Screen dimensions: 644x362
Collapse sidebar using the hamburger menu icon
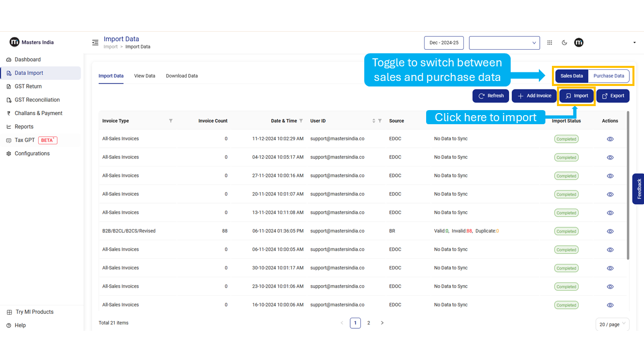pyautogui.click(x=95, y=43)
